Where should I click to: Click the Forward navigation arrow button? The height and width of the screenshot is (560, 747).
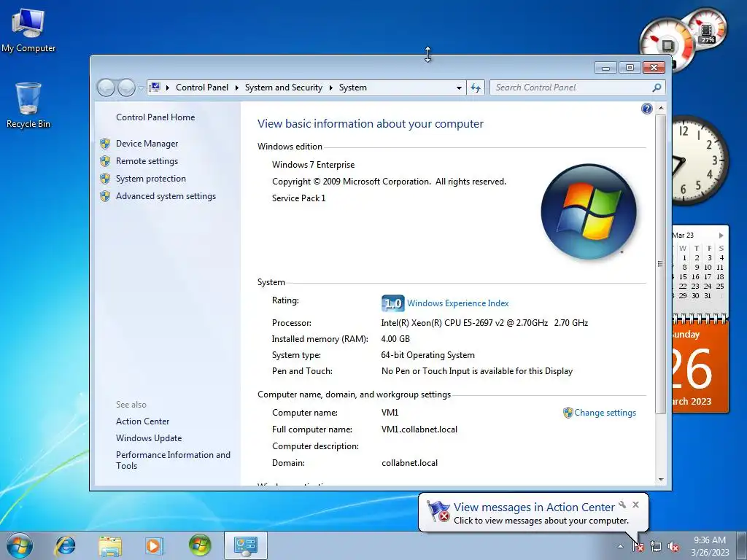coord(126,87)
